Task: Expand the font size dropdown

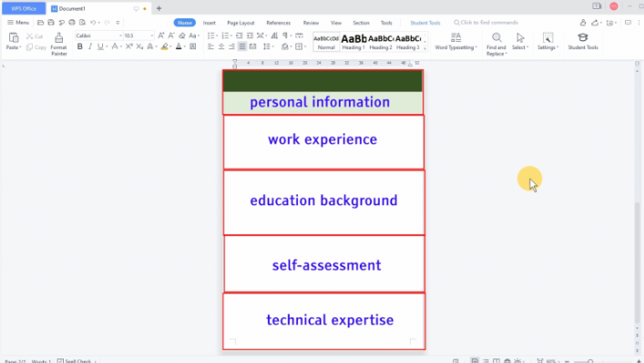Action: 151,36
